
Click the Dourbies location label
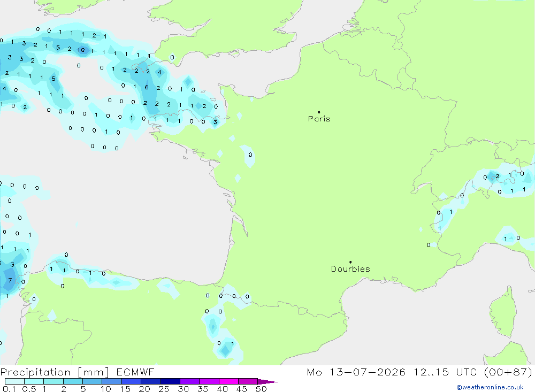(350, 269)
